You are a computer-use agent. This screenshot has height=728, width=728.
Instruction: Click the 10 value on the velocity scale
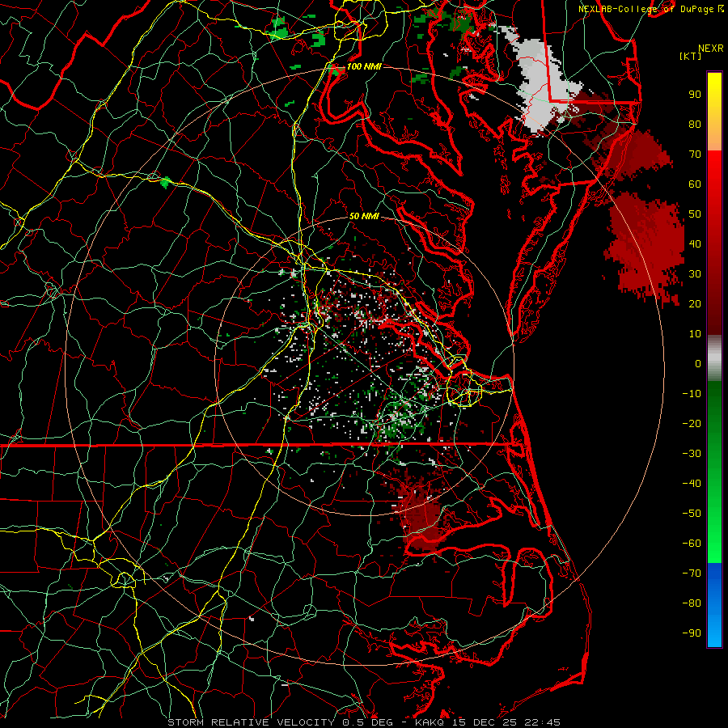click(x=695, y=334)
